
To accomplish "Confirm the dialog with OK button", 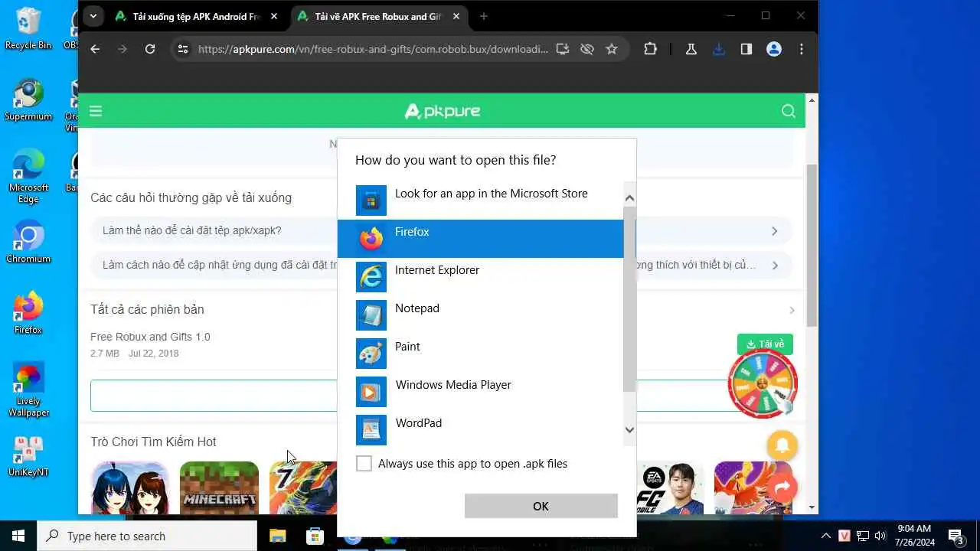I will point(541,506).
